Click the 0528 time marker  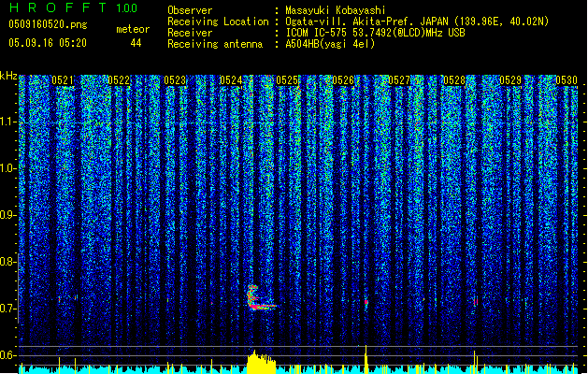(x=454, y=80)
